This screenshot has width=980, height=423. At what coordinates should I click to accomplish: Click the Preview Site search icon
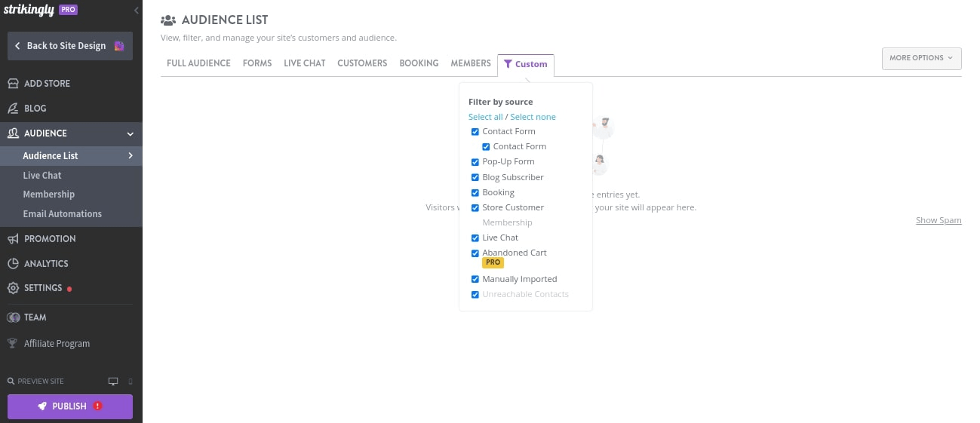(11, 382)
